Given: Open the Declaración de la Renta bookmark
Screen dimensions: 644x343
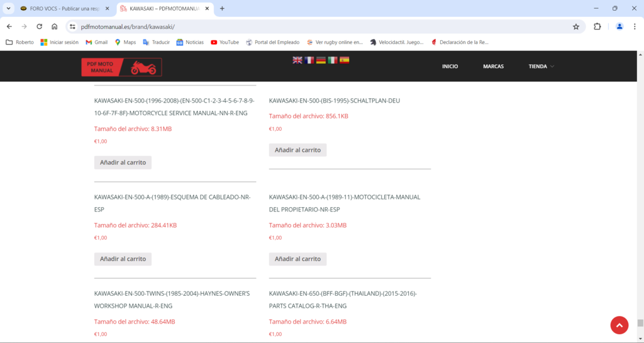Looking at the screenshot, I should [460, 42].
